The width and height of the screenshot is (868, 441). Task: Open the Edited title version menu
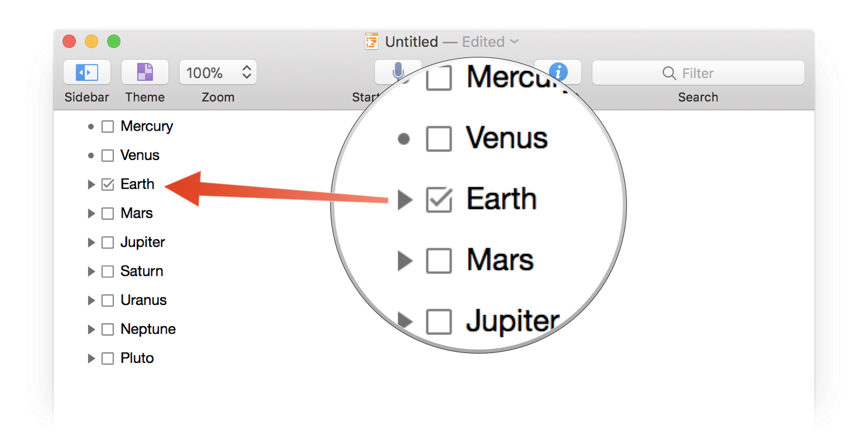click(x=490, y=42)
